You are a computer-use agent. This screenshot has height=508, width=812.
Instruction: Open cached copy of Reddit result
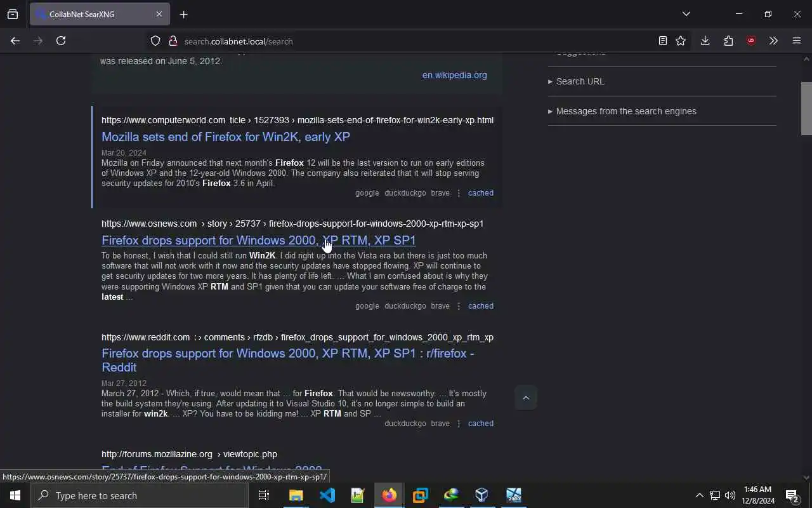point(481,424)
